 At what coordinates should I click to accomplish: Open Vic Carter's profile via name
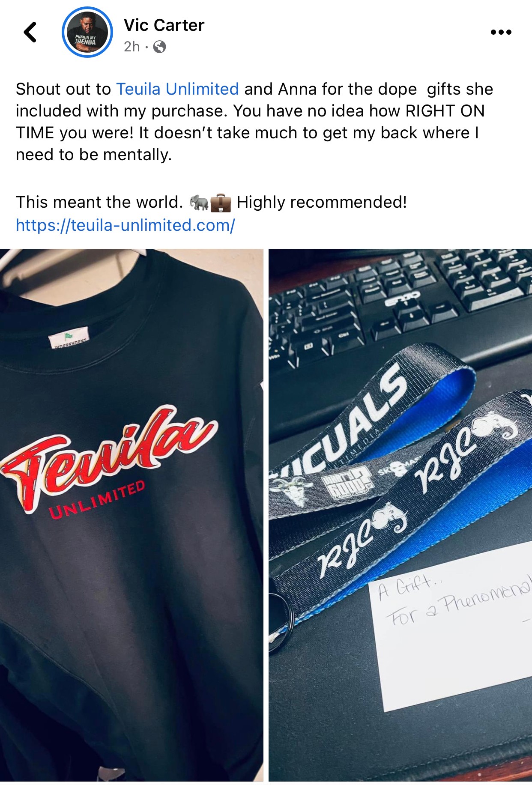164,25
